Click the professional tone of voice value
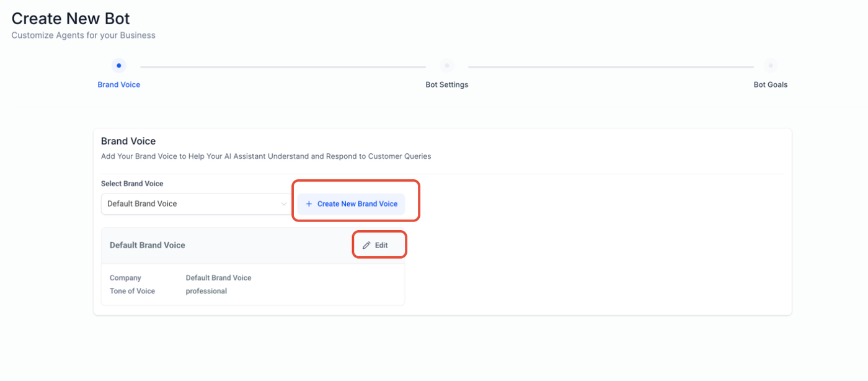868x381 pixels. (x=206, y=291)
